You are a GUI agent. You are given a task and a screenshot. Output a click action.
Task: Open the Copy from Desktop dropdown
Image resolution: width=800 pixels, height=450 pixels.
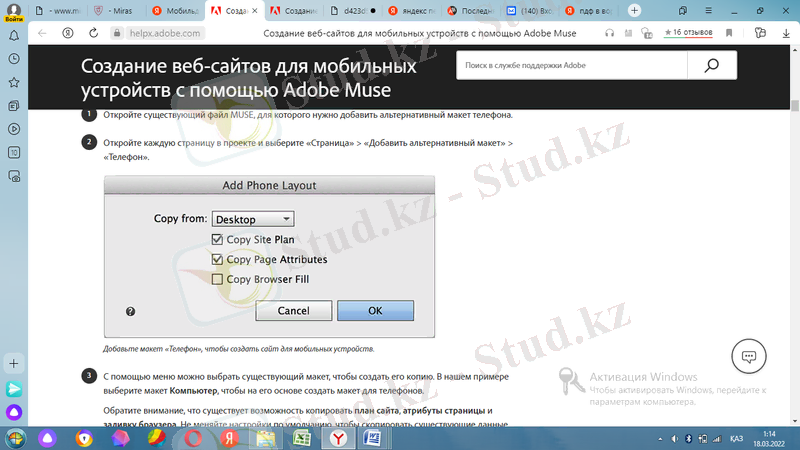(253, 219)
